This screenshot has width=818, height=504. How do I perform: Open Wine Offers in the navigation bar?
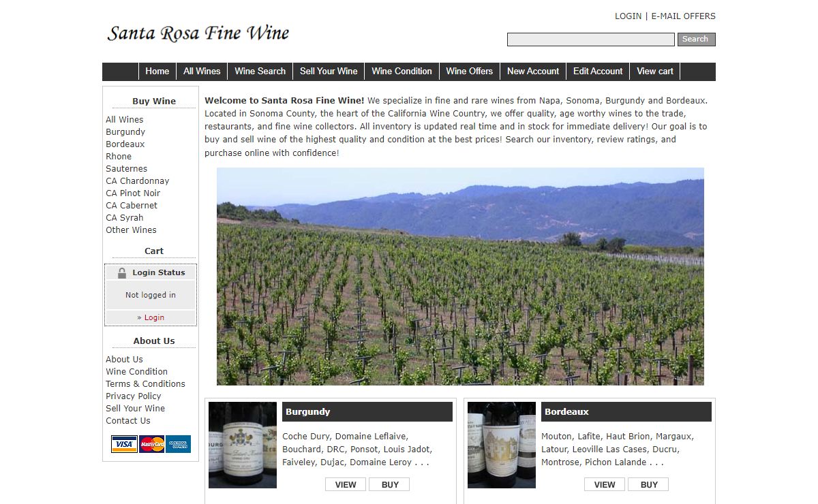[470, 72]
